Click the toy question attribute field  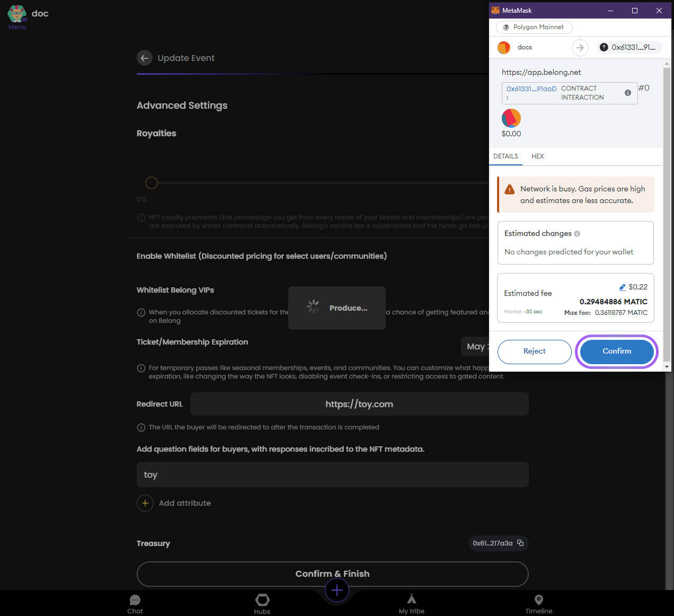point(332,474)
